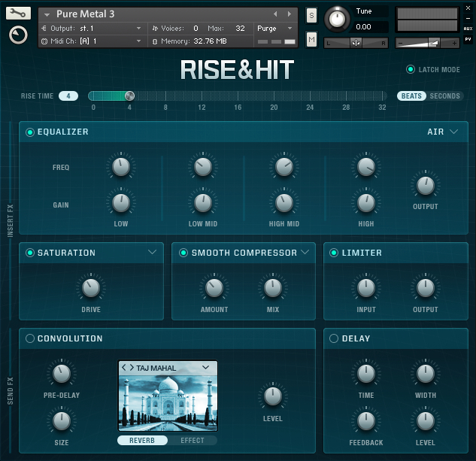Image resolution: width=476 pixels, height=461 pixels.
Task: Click the Delay FEEDBACK knob
Action: [366, 421]
